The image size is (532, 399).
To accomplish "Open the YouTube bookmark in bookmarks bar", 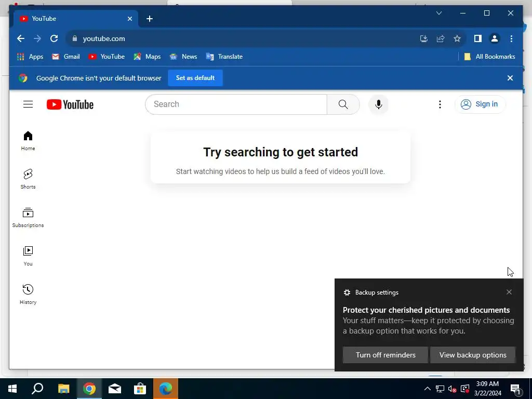I will [x=107, y=57].
